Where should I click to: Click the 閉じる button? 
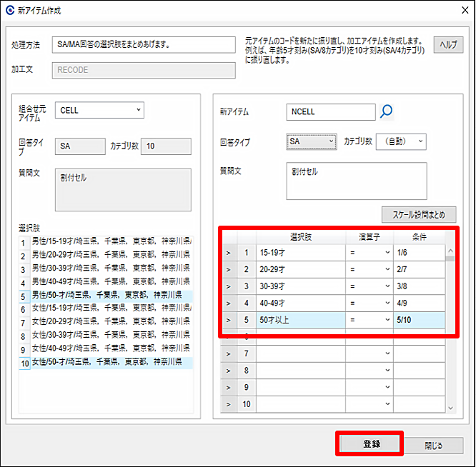tap(434, 445)
